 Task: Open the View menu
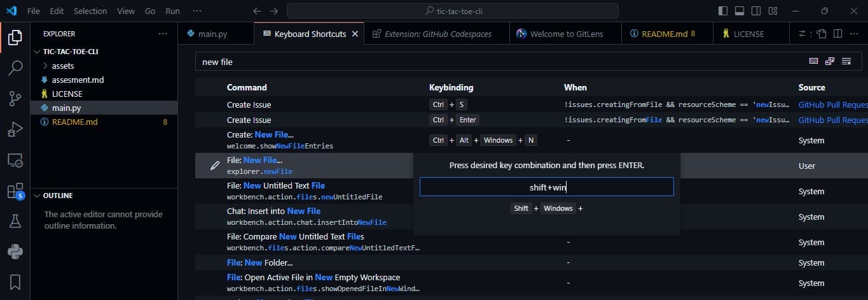pyautogui.click(x=126, y=11)
